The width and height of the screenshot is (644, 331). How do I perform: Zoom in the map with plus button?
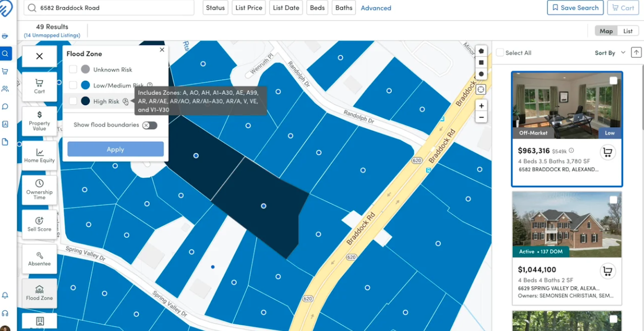coord(481,106)
